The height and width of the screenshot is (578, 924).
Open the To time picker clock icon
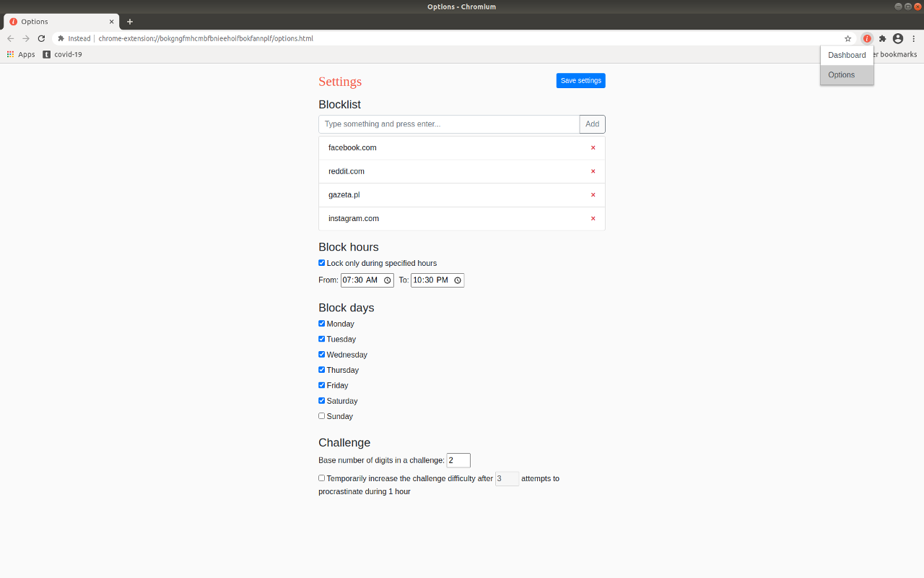tap(458, 280)
